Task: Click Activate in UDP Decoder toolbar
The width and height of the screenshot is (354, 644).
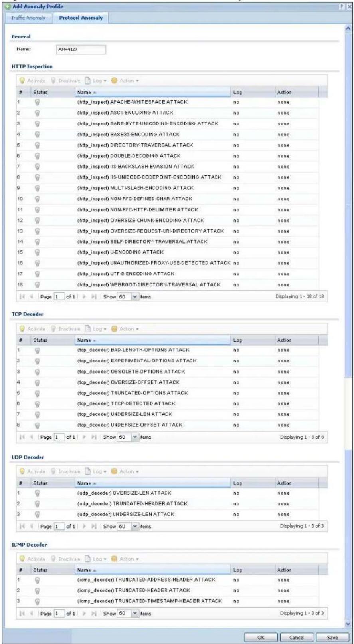Action: 33,471
